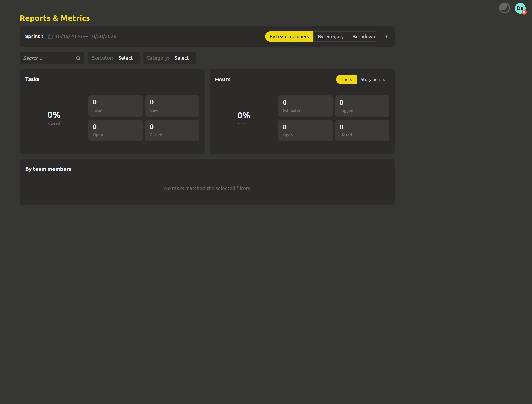This screenshot has height=404, width=532.
Task: Open the De user avatar menu
Action: click(x=520, y=8)
